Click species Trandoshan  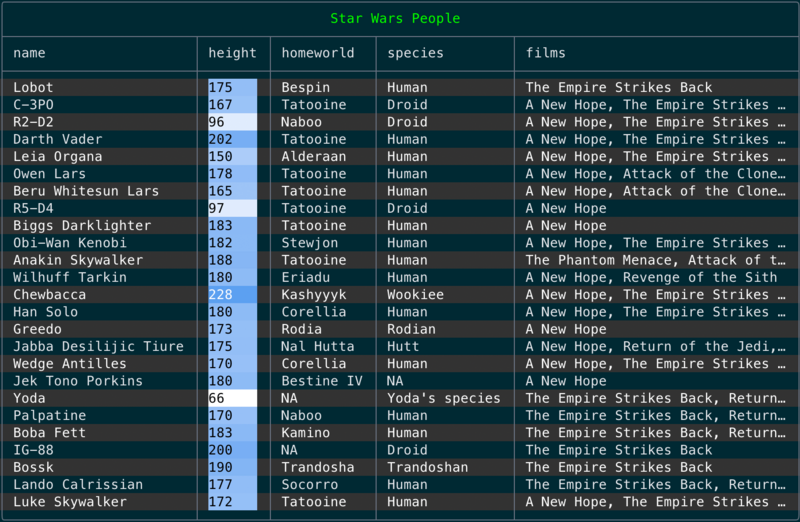coord(428,467)
